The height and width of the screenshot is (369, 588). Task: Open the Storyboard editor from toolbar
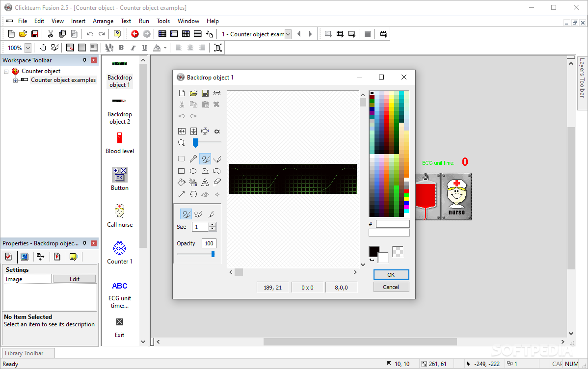[162, 34]
